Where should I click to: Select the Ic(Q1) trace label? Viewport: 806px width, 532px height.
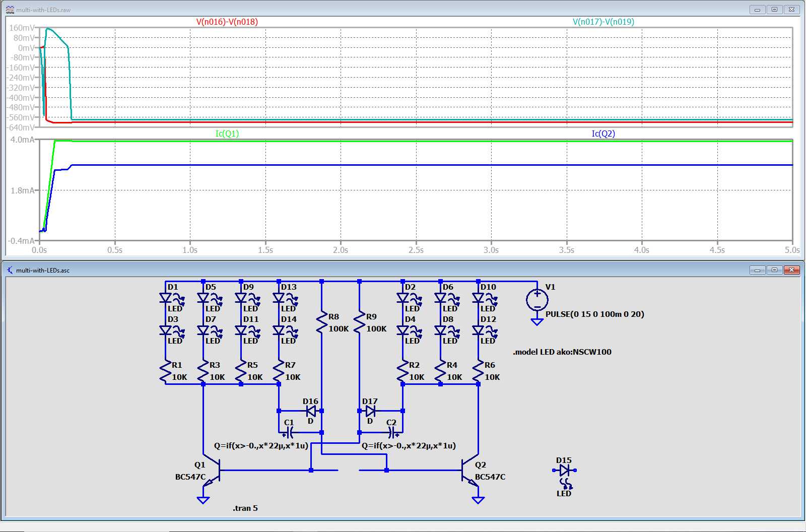pyautogui.click(x=227, y=134)
